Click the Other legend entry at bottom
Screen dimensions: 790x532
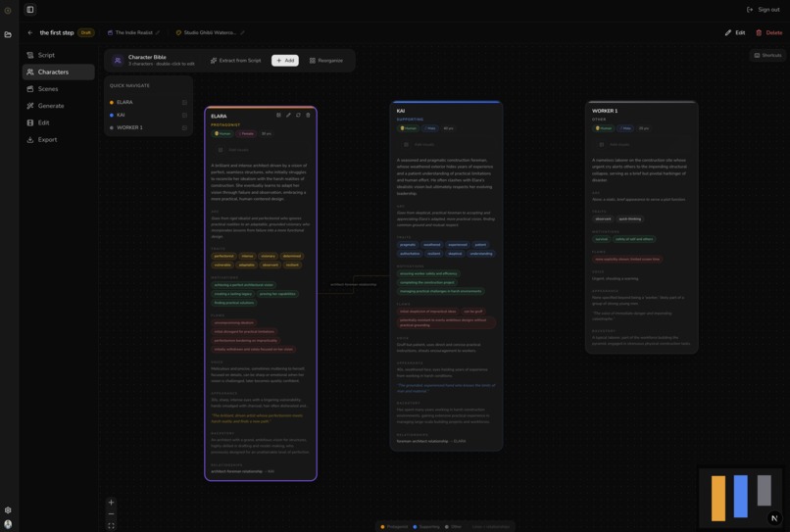(453, 527)
